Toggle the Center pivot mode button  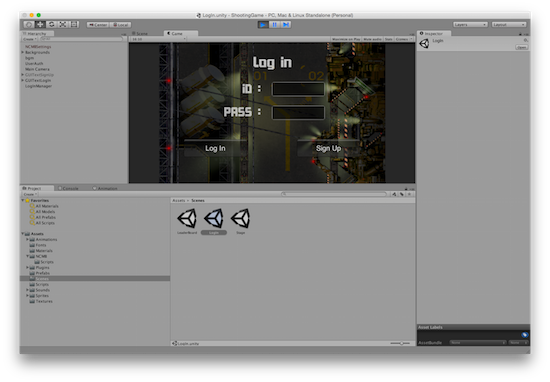pos(98,25)
